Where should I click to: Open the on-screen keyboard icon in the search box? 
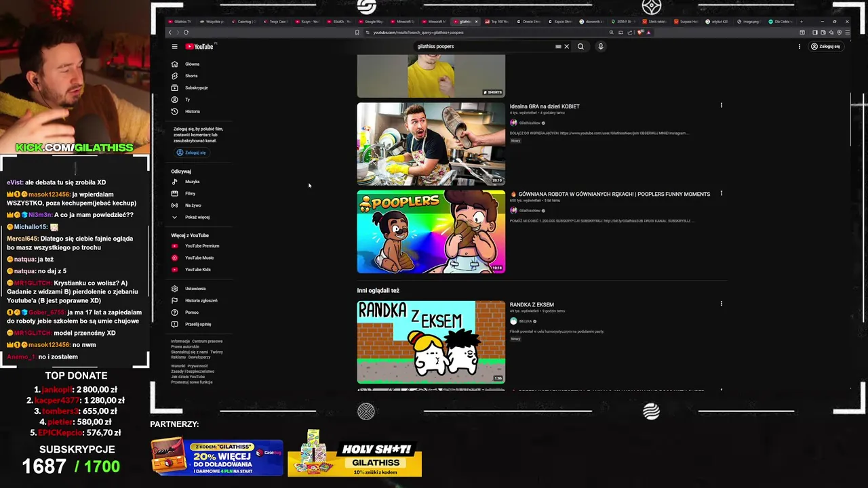[558, 47]
